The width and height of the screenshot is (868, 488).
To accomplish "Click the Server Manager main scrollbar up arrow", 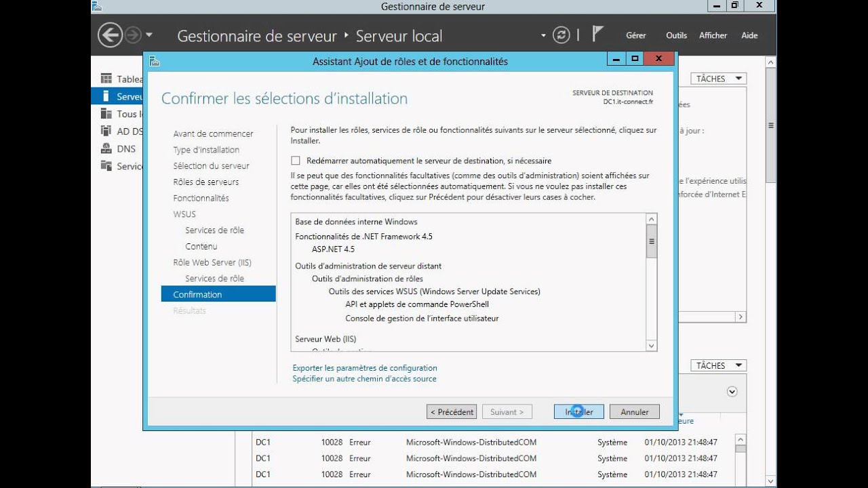I will coord(771,62).
